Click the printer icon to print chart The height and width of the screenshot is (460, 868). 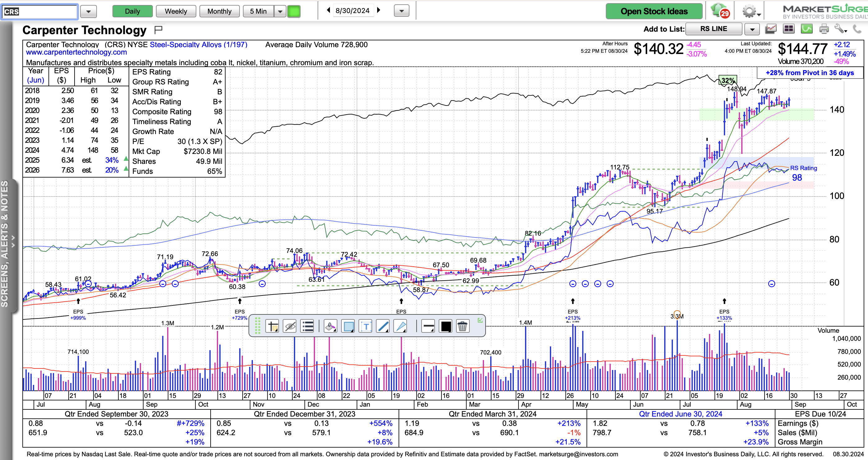[824, 29]
